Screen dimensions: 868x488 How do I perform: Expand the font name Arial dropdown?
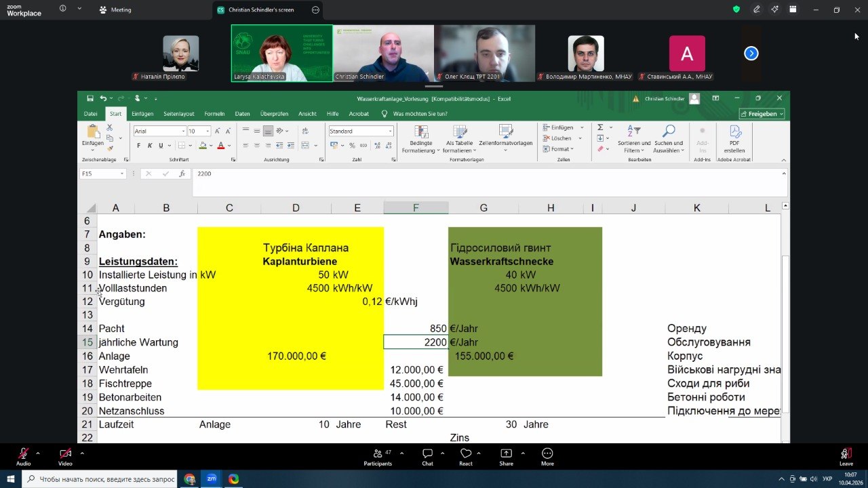pos(183,131)
